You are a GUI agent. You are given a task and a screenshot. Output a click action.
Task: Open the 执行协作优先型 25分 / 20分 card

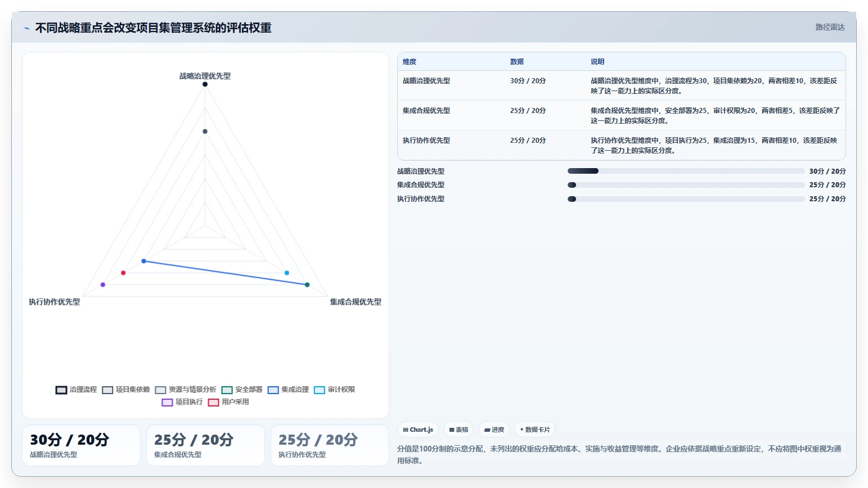(330, 445)
